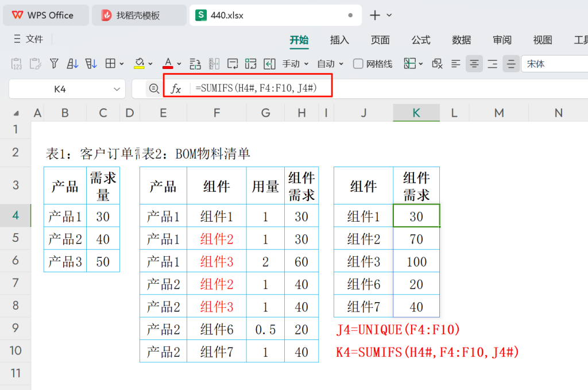Click the filter funnel icon
The image size is (588, 390).
point(54,64)
